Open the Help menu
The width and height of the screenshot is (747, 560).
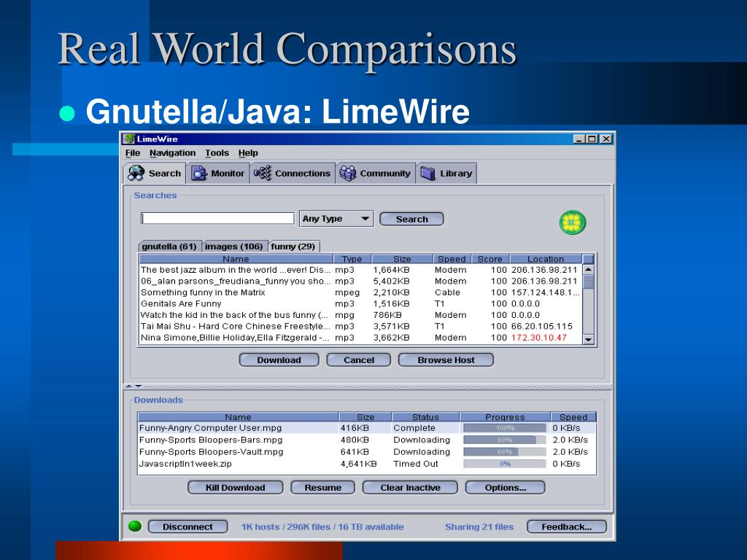248,153
